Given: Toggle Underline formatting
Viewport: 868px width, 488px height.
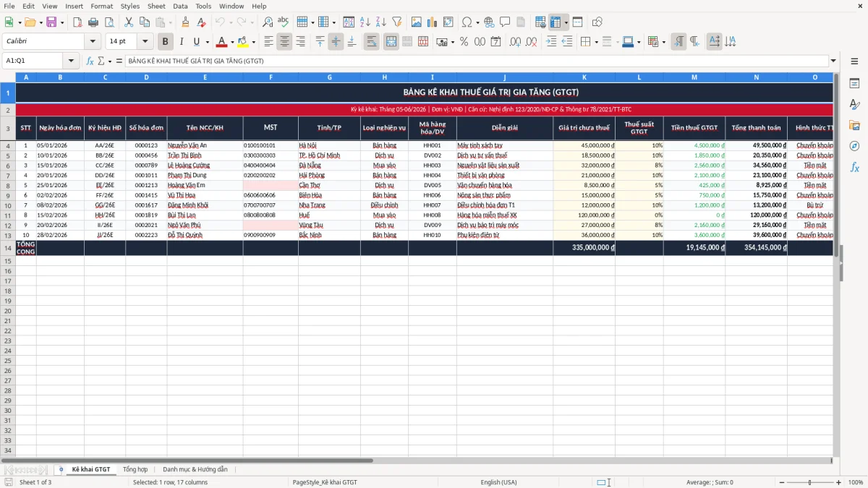Looking at the screenshot, I should pos(197,42).
